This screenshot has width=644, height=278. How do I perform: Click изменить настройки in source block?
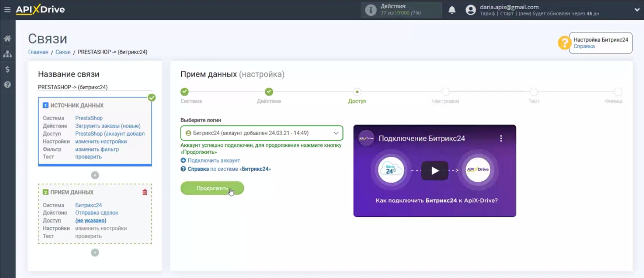tap(101, 141)
